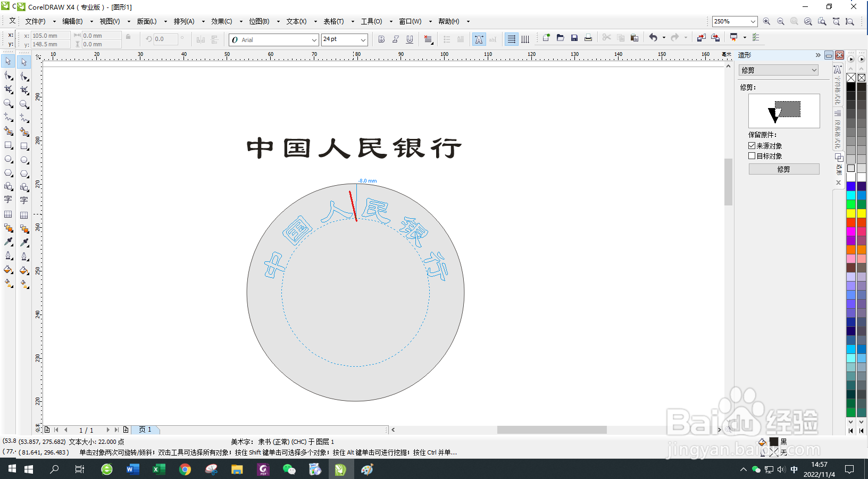
Task: Select the Fill bucket tool in the leftmost toolbox
Action: 8,269
